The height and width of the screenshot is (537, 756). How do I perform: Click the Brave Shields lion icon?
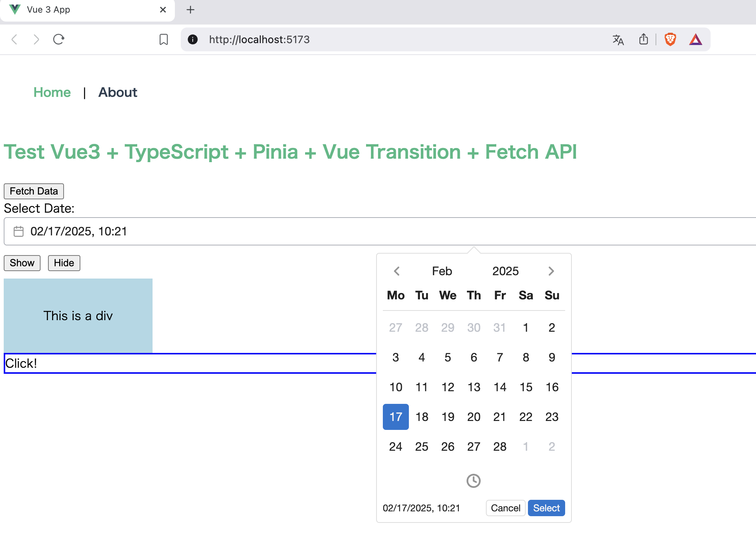[x=670, y=39]
